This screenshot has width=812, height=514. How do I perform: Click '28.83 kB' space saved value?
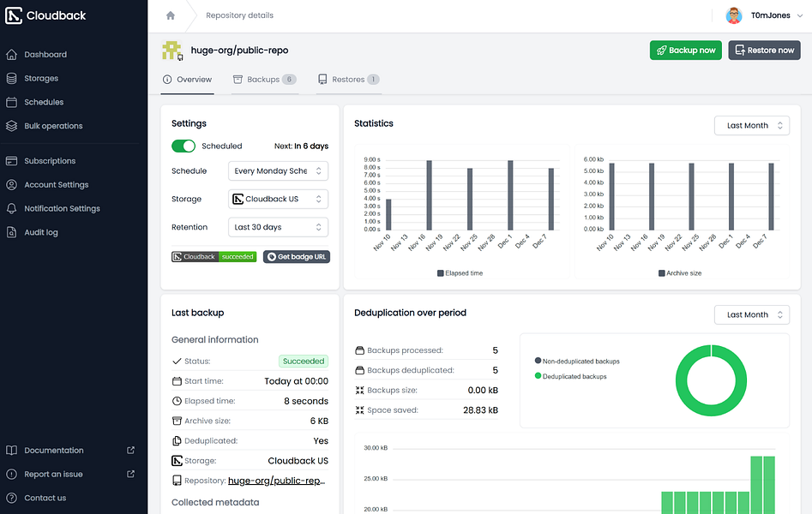[480, 410]
